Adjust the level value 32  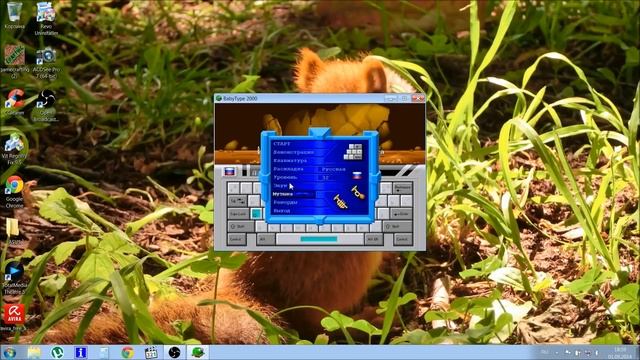(x=325, y=178)
